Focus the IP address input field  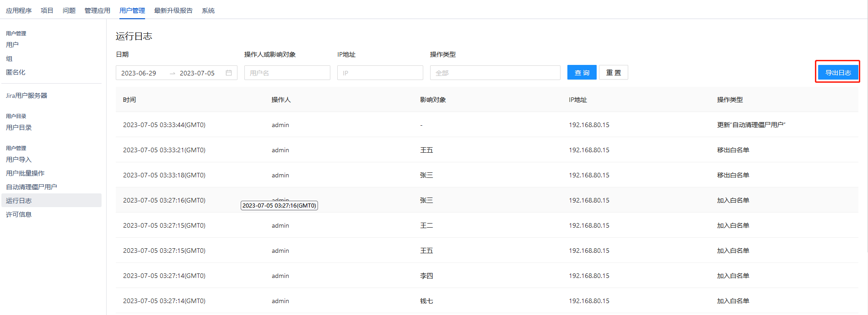click(x=380, y=73)
